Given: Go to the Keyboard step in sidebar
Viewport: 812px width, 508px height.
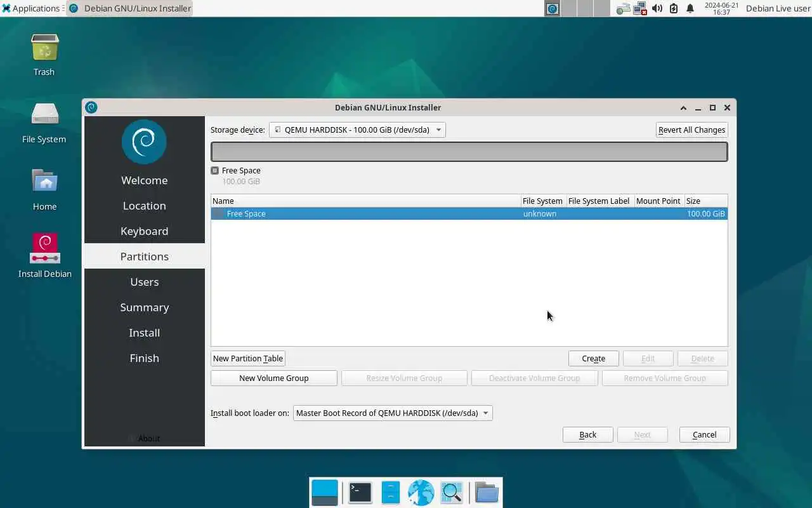Looking at the screenshot, I should 145,231.
